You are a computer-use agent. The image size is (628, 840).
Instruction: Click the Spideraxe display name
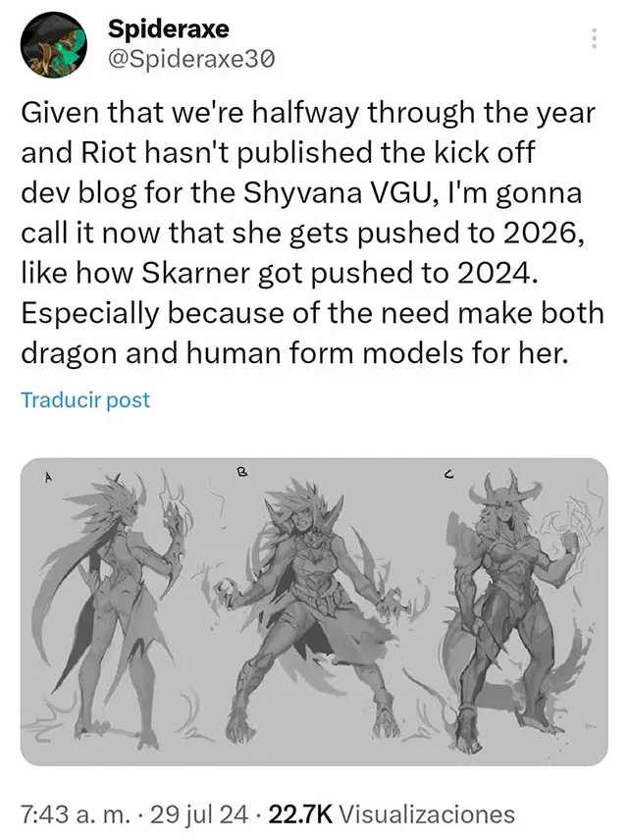tap(168, 28)
